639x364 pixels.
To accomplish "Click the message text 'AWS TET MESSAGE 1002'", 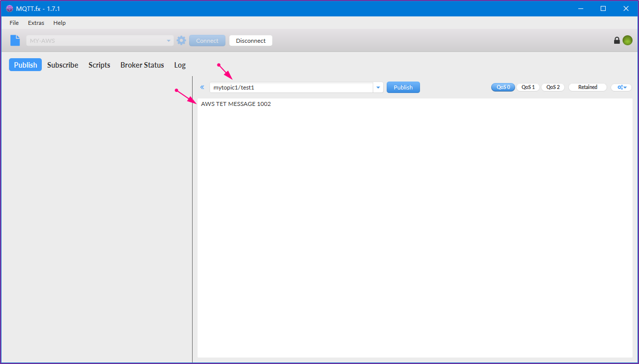I will click(x=236, y=104).
